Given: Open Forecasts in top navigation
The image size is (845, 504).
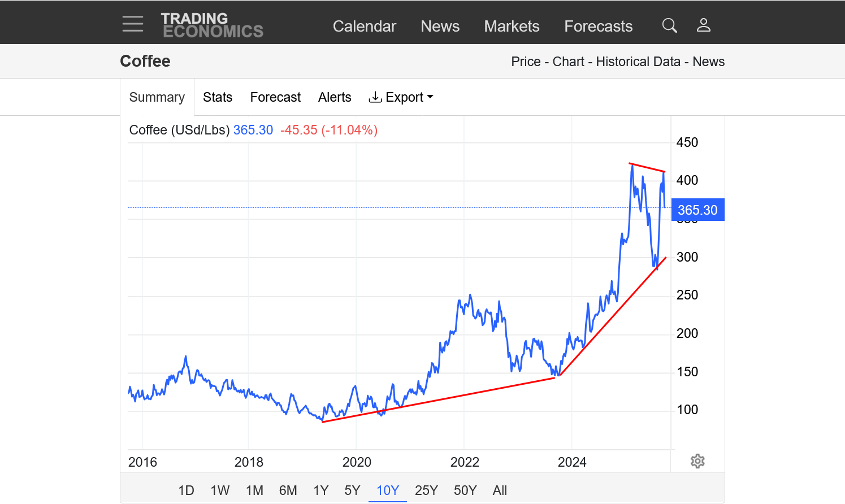Looking at the screenshot, I should (598, 26).
